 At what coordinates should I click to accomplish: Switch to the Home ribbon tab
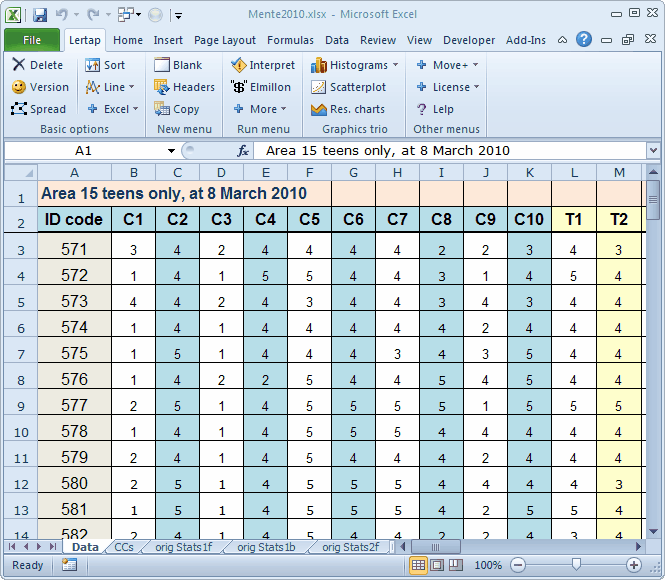pos(128,40)
